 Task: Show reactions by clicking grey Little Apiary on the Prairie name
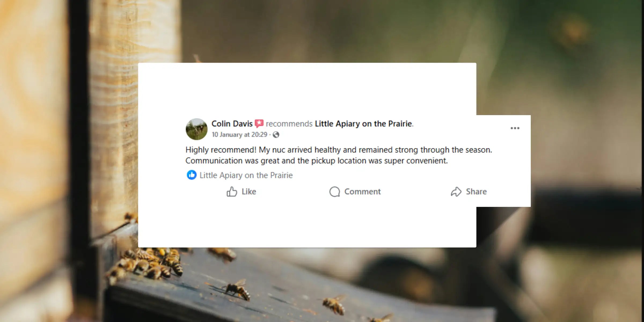[x=246, y=175]
